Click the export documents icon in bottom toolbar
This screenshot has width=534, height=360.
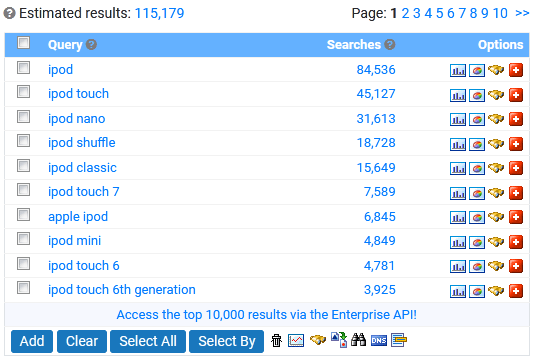coord(339,340)
